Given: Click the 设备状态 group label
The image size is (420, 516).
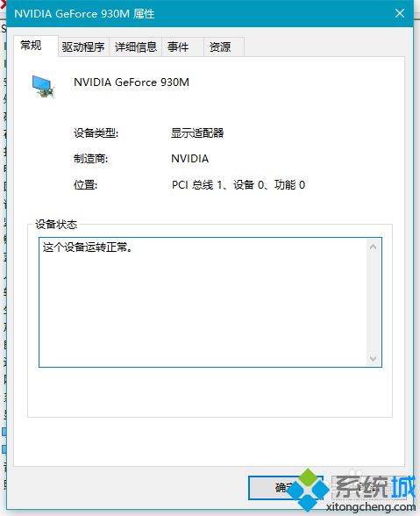Looking at the screenshot, I should (56, 225).
